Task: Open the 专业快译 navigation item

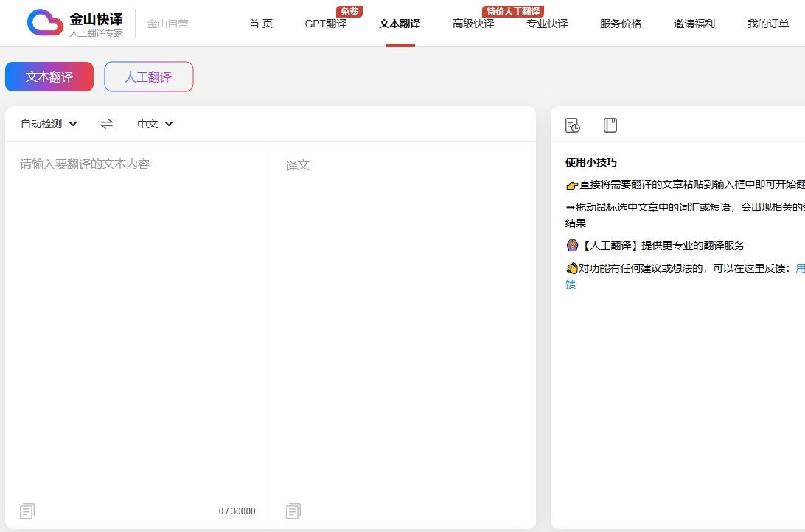Action: 547,24
